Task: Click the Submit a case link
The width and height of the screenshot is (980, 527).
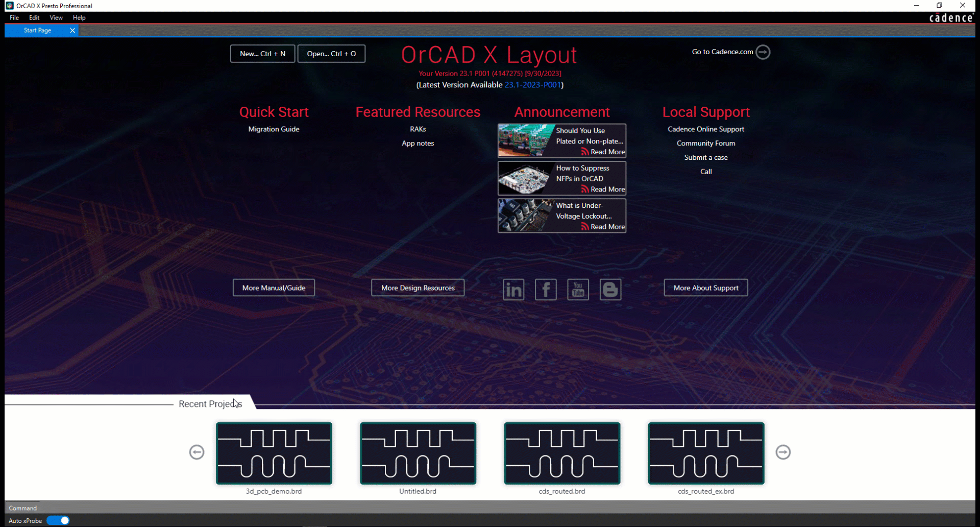Action: click(706, 158)
